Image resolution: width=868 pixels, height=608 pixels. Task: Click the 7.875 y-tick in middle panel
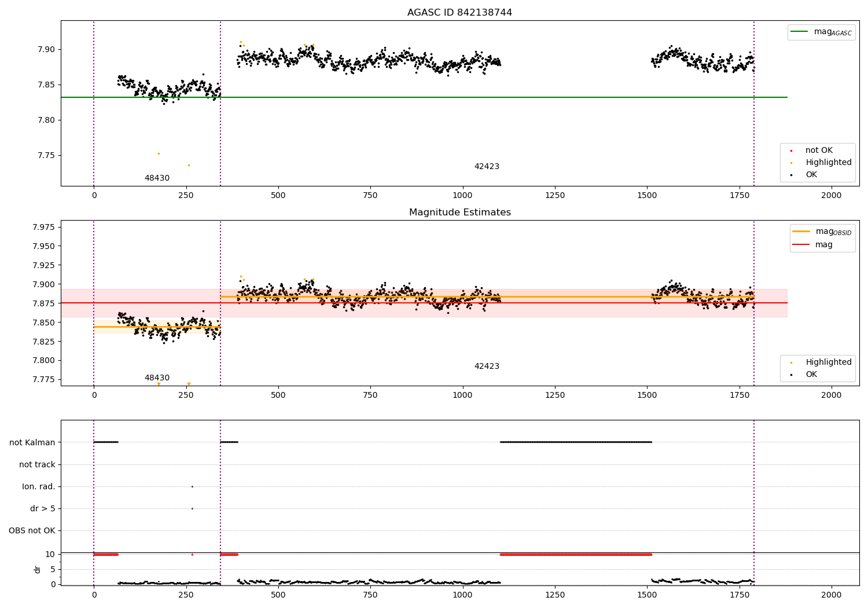[43, 303]
